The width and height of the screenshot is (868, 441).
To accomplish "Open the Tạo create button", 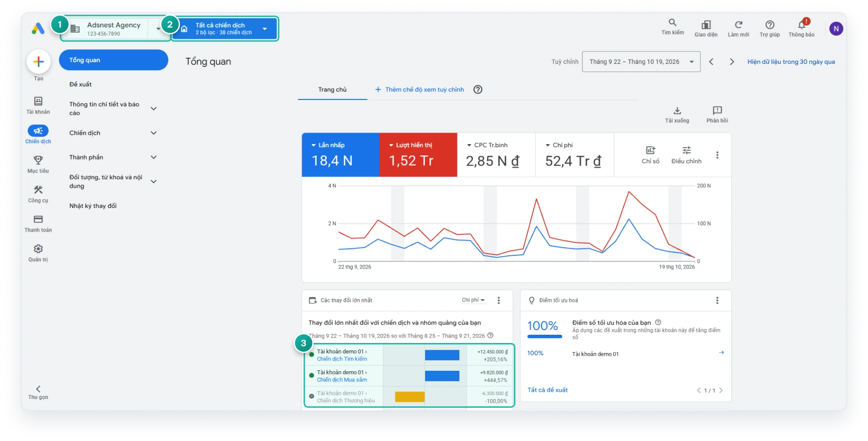I will (x=38, y=62).
